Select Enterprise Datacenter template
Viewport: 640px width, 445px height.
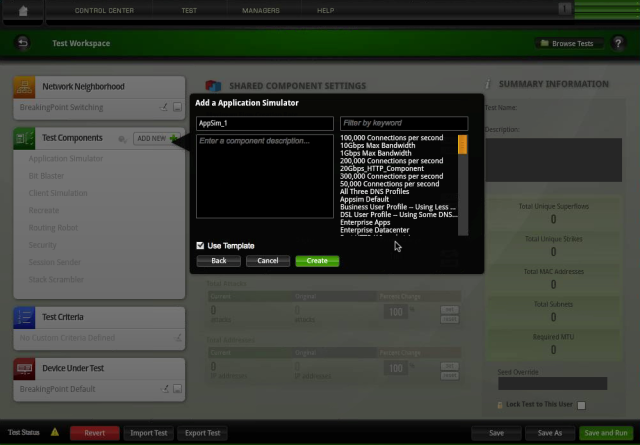(x=374, y=230)
